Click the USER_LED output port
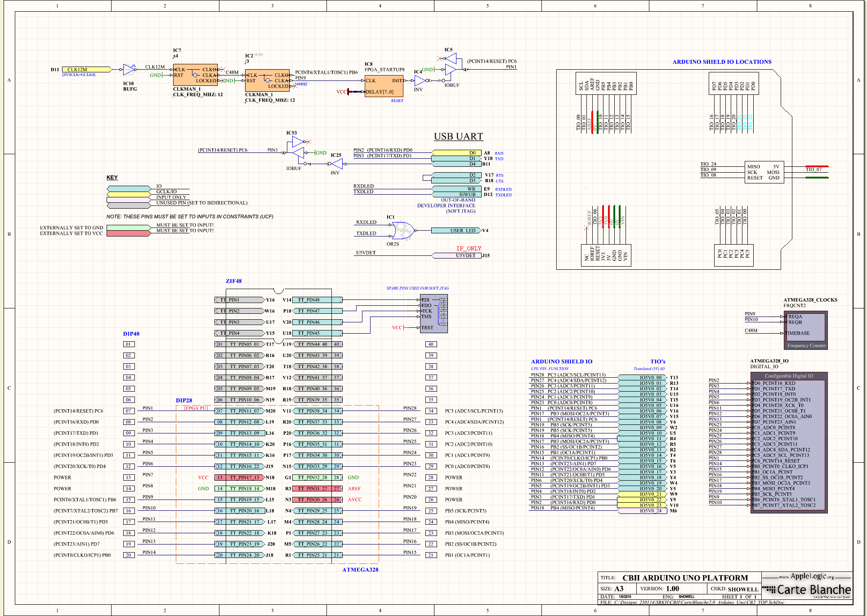This screenshot has height=616, width=867. tap(456, 231)
